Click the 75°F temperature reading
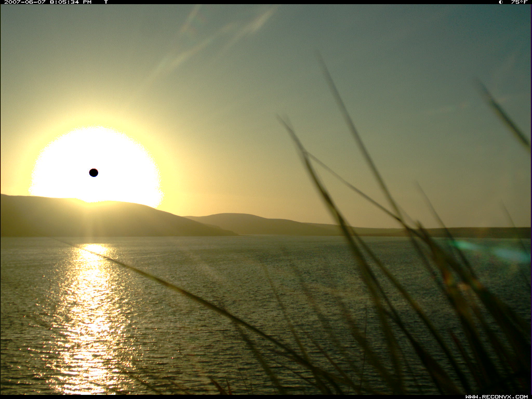 519,2
